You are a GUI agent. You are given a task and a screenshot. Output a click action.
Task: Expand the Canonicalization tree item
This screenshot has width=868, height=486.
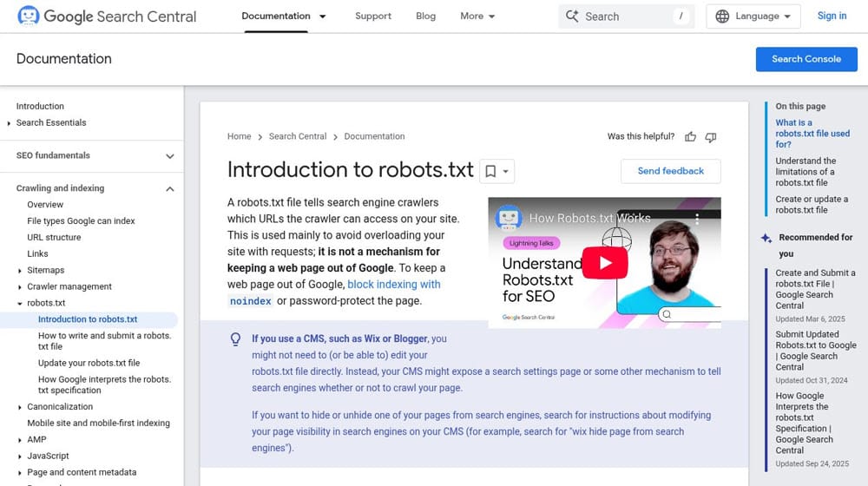click(19, 407)
